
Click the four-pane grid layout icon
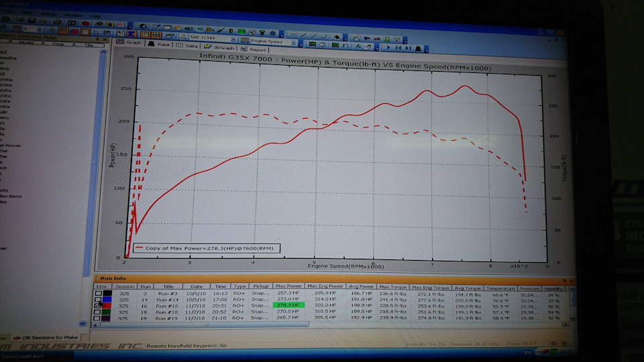tap(156, 36)
